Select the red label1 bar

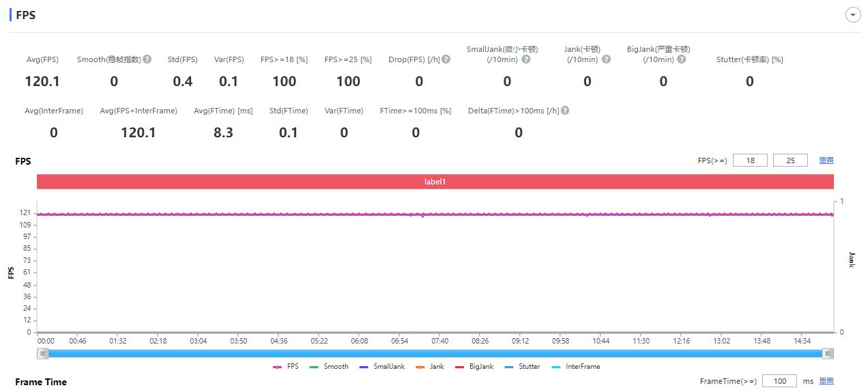click(435, 182)
